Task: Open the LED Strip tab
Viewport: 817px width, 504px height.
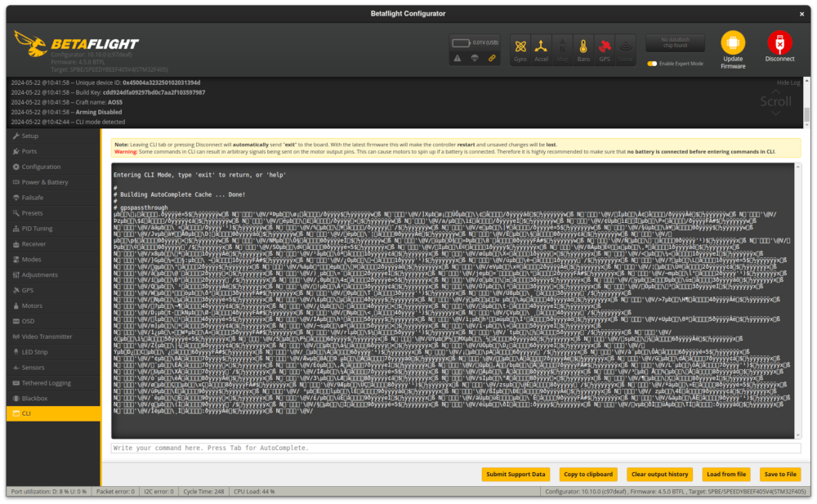Action: coord(53,352)
